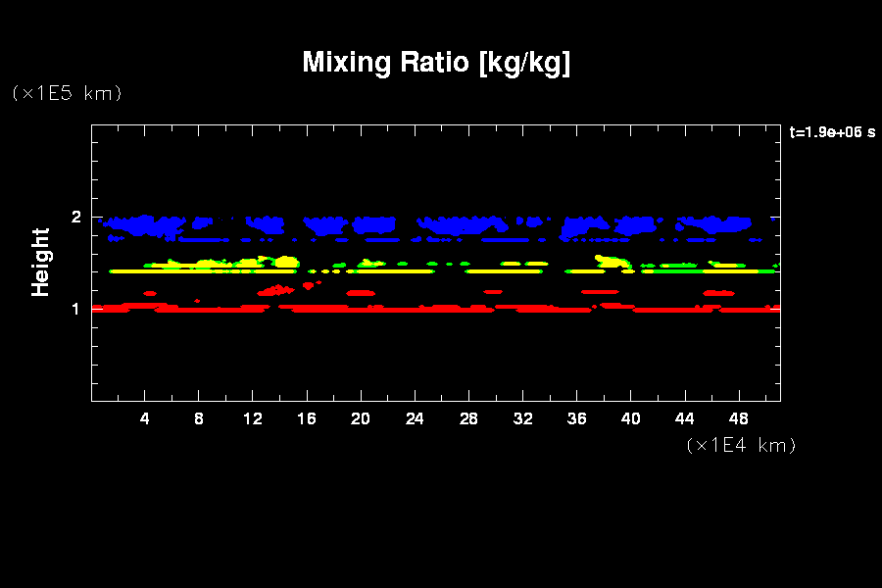Click x-axis tick label 48
This screenshot has width=882, height=588.
pos(738,418)
